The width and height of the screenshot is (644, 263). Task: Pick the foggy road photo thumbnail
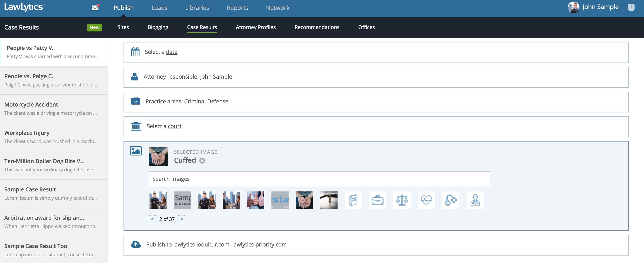pyautogui.click(x=329, y=200)
